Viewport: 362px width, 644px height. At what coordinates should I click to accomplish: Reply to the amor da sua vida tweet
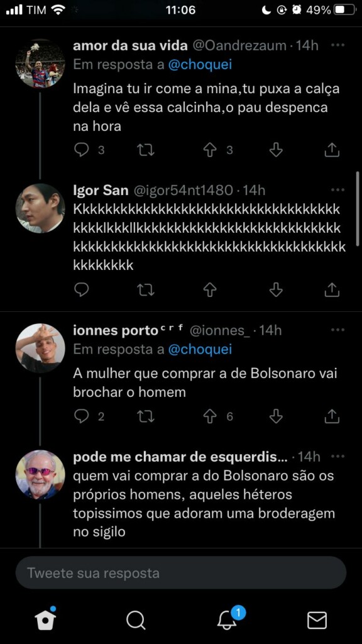pyautogui.click(x=82, y=150)
